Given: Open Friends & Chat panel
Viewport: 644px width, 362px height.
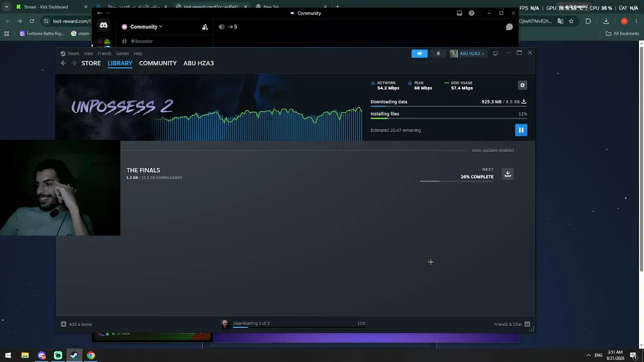Looking at the screenshot, I should pos(512,324).
